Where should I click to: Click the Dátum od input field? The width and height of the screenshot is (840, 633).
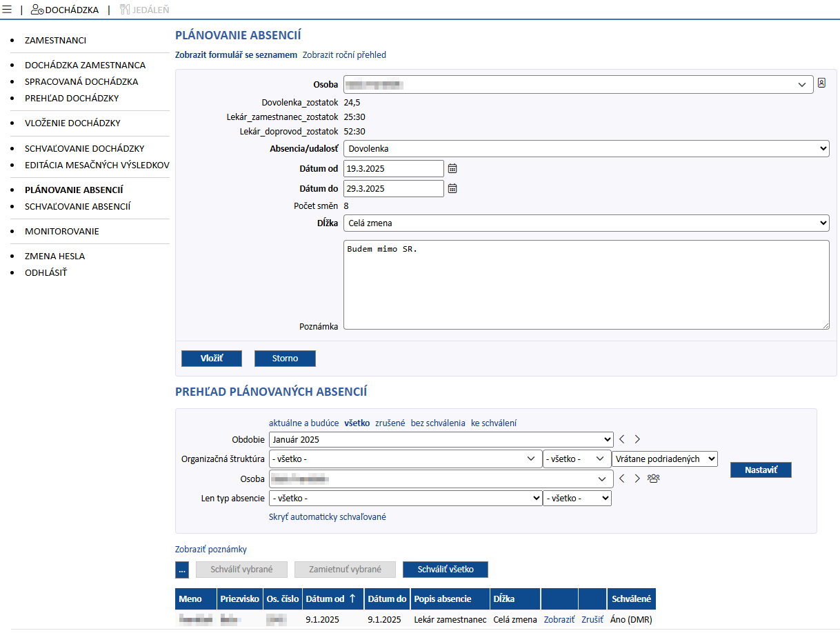pyautogui.click(x=394, y=168)
